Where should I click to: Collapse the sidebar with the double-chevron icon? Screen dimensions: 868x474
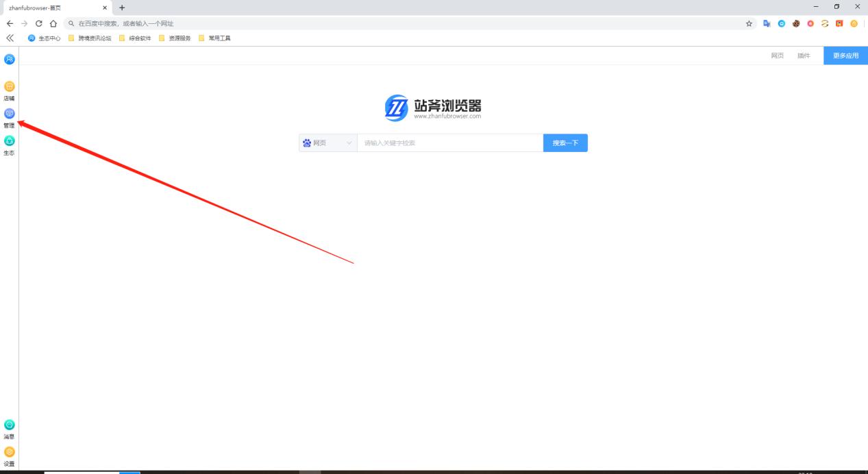[x=10, y=38]
